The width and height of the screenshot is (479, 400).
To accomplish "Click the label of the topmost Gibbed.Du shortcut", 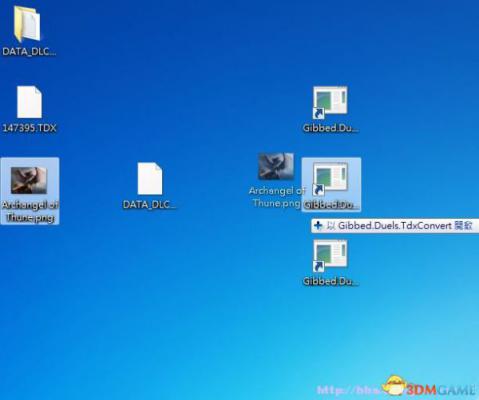I will click(x=330, y=128).
